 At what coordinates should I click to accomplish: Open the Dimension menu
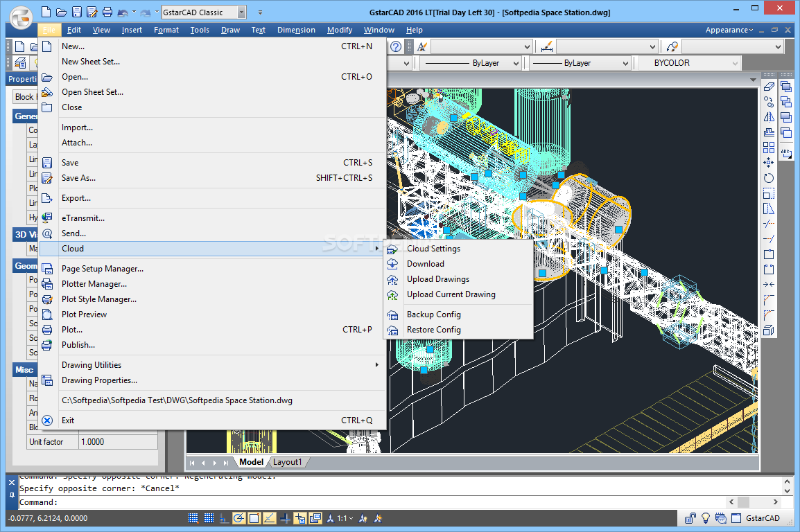coord(296,30)
